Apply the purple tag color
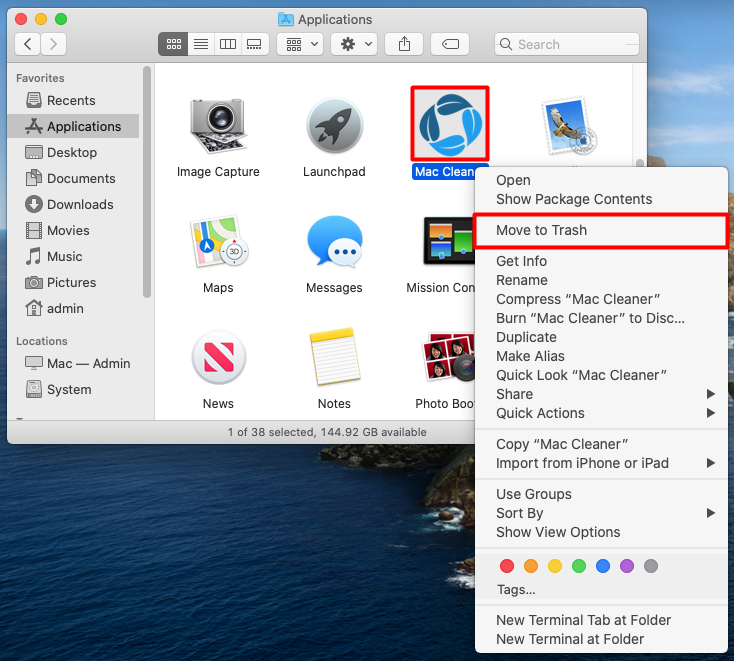Image resolution: width=734 pixels, height=661 pixels. [x=627, y=566]
